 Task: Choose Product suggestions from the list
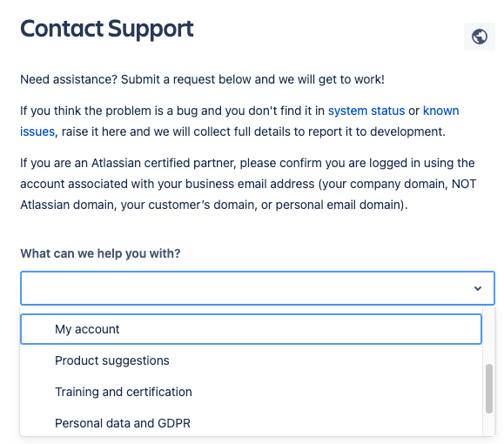click(x=251, y=360)
